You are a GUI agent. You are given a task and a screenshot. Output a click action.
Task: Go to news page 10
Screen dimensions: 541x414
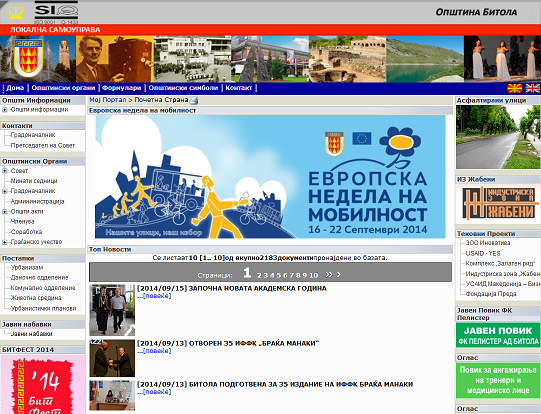(x=313, y=275)
